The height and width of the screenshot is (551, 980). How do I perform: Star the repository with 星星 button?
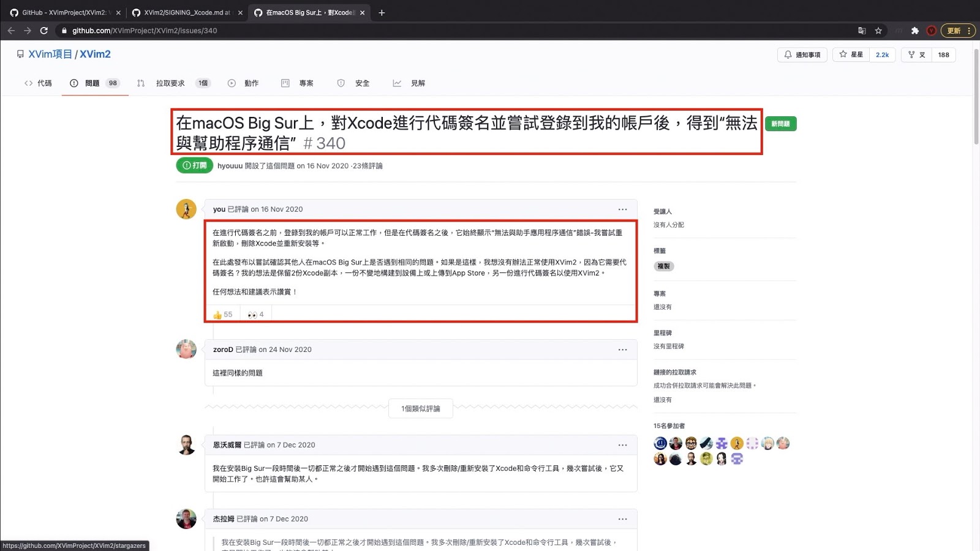point(851,54)
